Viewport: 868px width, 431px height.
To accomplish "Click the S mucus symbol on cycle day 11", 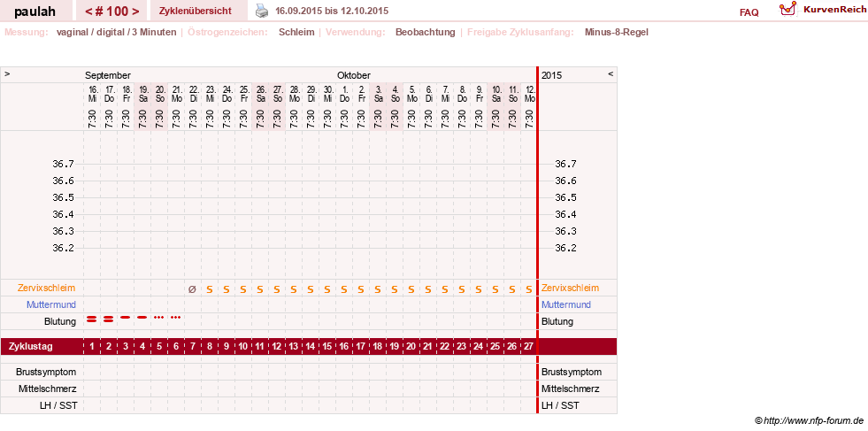I will 259,289.
